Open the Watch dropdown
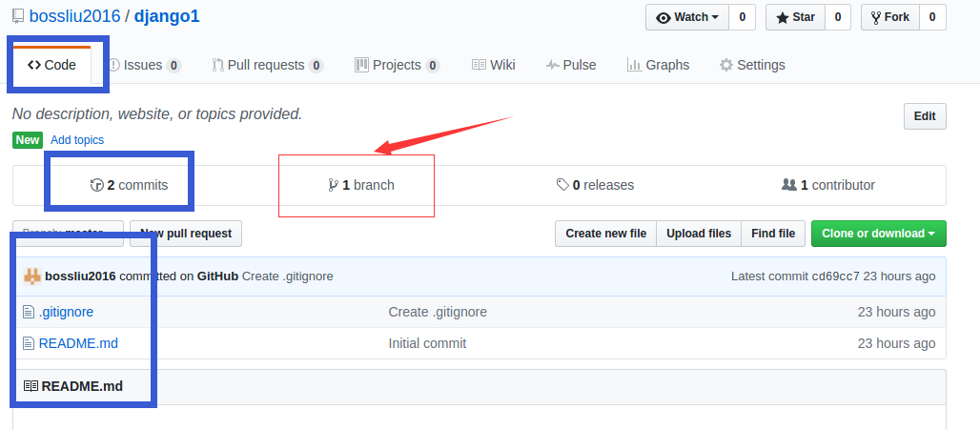The width and height of the screenshot is (980, 430). 687,17
